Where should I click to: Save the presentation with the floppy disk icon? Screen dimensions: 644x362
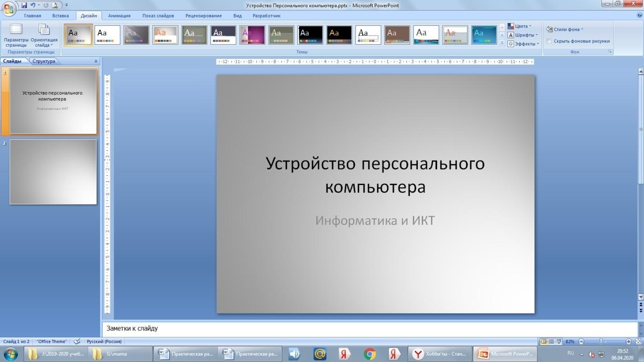(x=24, y=5)
